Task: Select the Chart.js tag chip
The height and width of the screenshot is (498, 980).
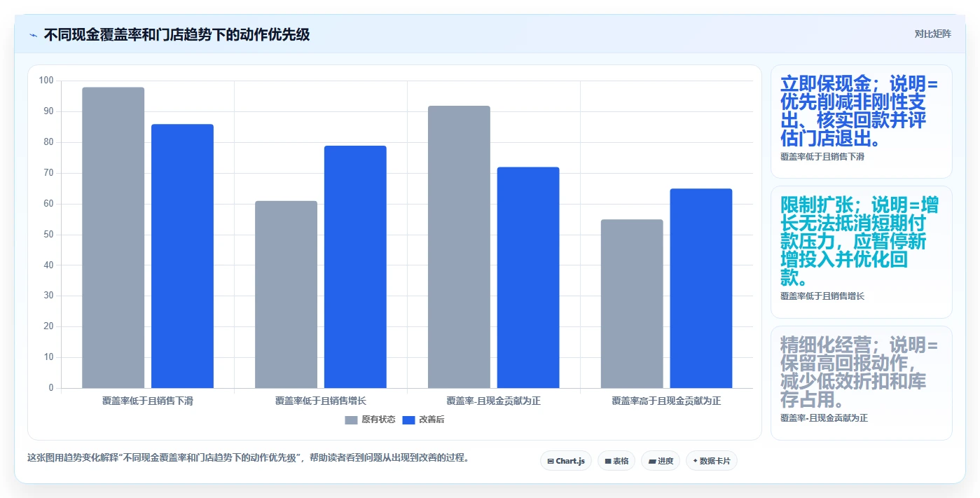Action: click(566, 461)
